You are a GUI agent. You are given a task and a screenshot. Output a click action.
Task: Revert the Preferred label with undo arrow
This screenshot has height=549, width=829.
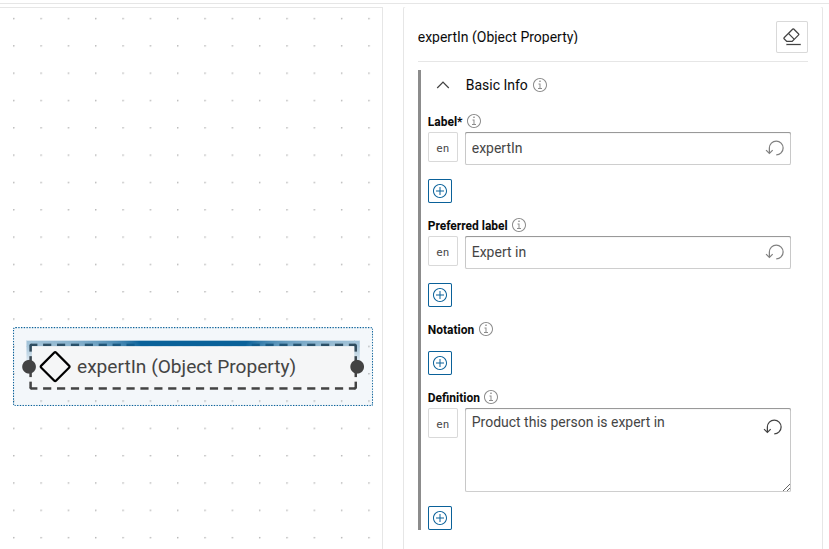[774, 252]
